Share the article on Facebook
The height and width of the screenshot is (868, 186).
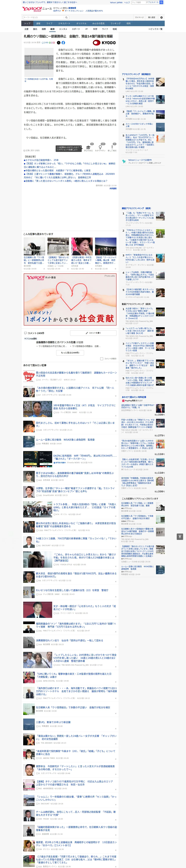point(63,43)
